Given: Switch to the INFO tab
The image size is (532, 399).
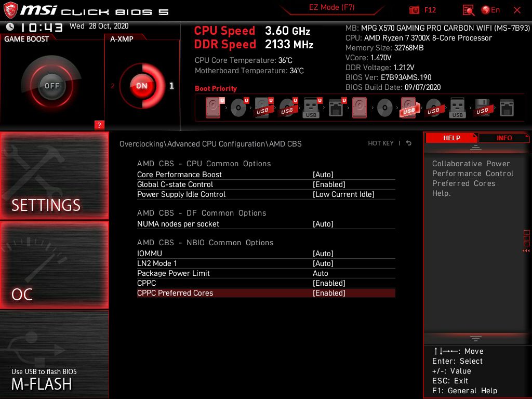Looking at the screenshot, I should coord(503,138).
